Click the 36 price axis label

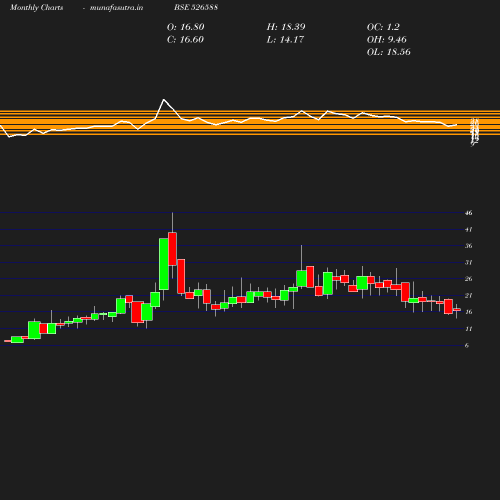[469, 246]
